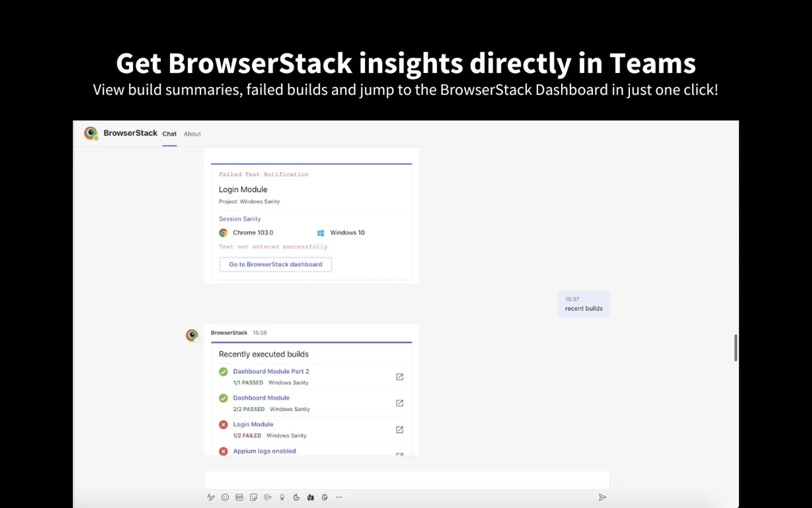
Task: Open the Format text tool
Action: pos(211,497)
